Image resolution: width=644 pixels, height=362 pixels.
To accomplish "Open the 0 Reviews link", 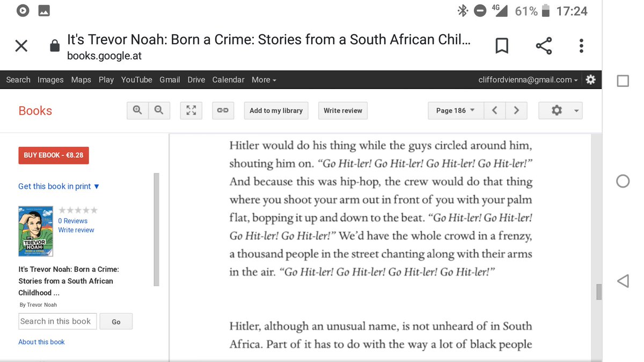I will coord(73,221).
